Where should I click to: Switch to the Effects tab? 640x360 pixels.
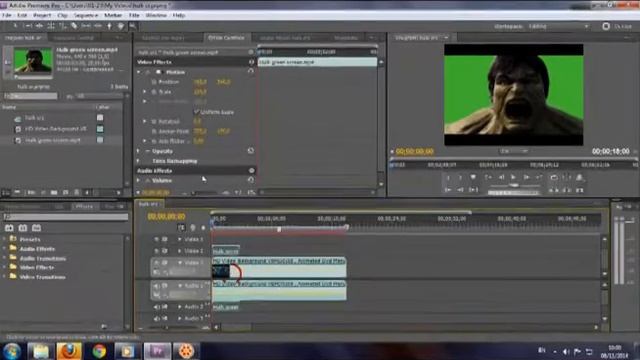(x=84, y=207)
